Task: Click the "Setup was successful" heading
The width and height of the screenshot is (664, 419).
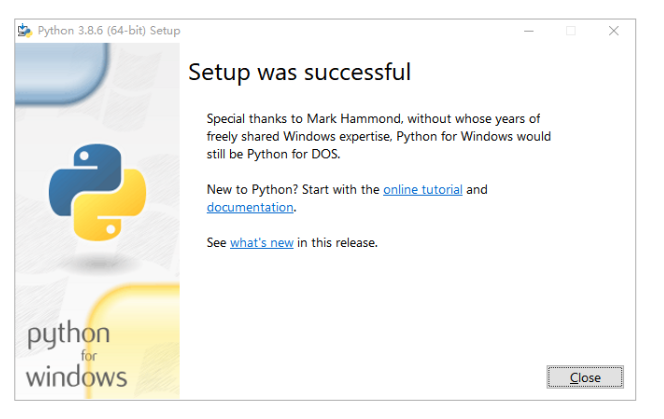Action: pyautogui.click(x=299, y=72)
